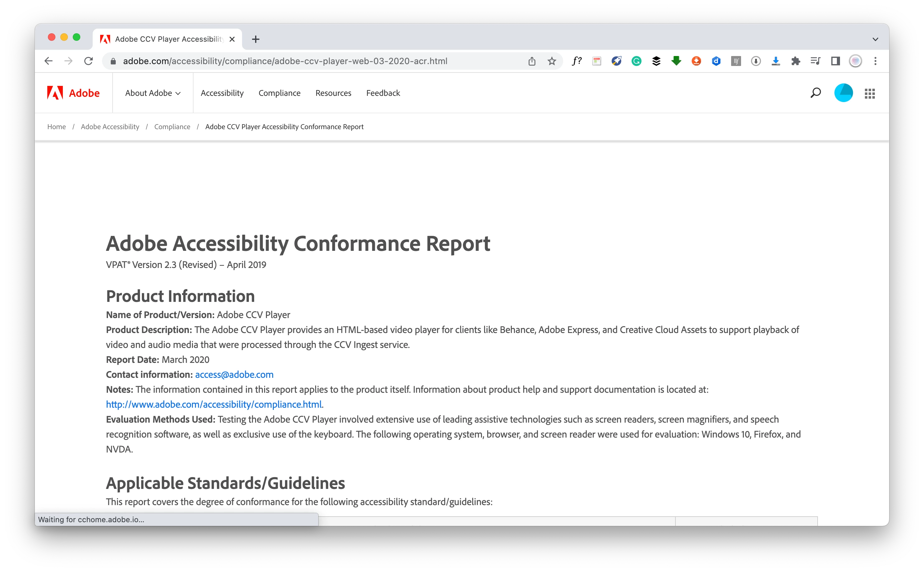Click the Adobe Accessibility breadcrumb

pos(110,127)
